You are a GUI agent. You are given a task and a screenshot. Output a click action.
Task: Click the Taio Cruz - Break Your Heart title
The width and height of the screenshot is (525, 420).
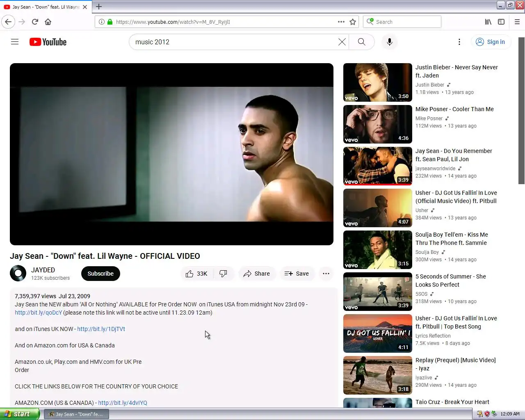tap(452, 402)
